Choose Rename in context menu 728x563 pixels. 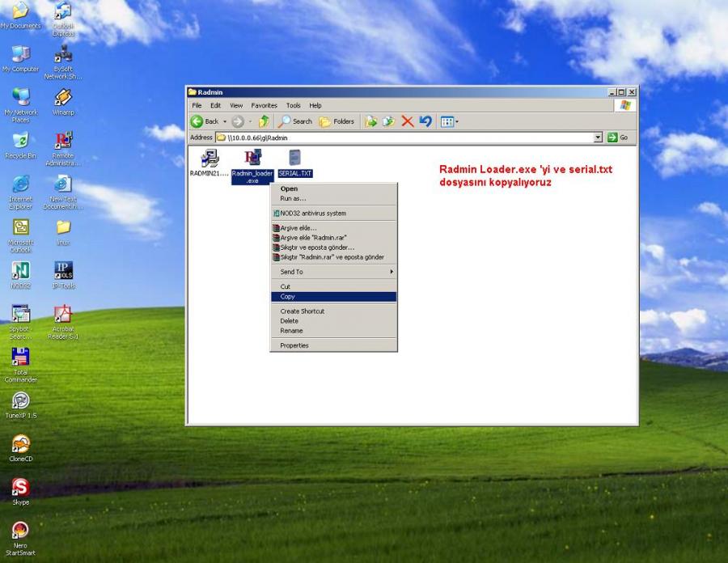pos(333,331)
